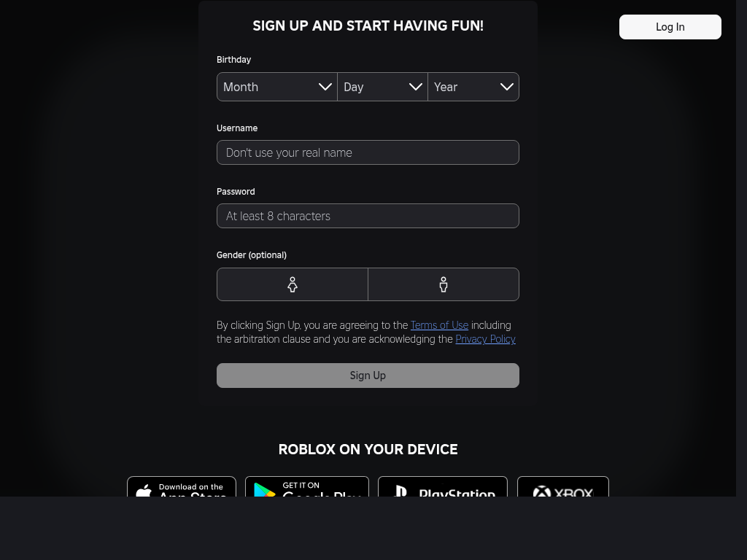
Task: Focus the Username input field
Action: point(368,152)
